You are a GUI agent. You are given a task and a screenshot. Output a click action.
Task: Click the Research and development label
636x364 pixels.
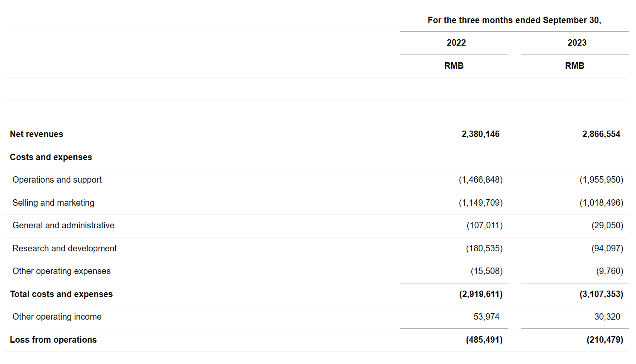tap(64, 248)
